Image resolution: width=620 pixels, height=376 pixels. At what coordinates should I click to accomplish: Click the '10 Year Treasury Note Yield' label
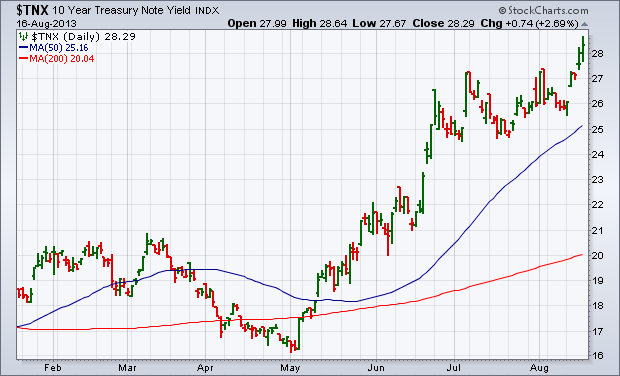121,10
